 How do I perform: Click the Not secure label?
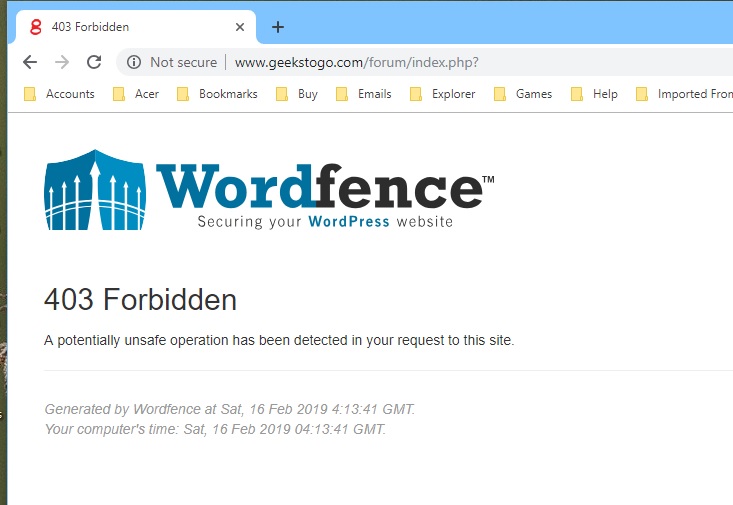pyautogui.click(x=183, y=62)
